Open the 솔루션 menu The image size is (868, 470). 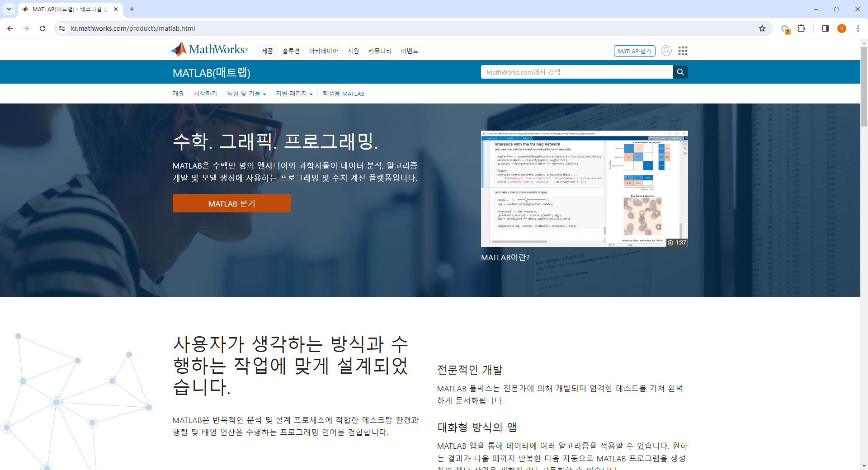291,51
